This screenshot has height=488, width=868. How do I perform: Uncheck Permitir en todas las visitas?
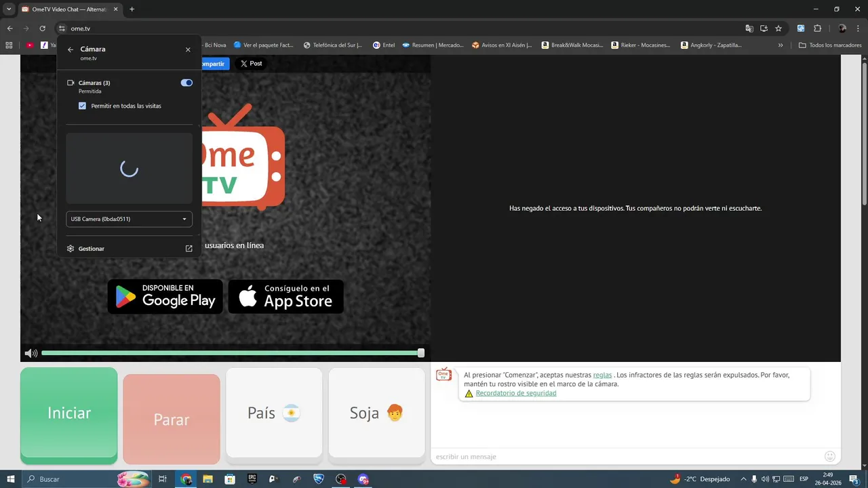click(82, 106)
